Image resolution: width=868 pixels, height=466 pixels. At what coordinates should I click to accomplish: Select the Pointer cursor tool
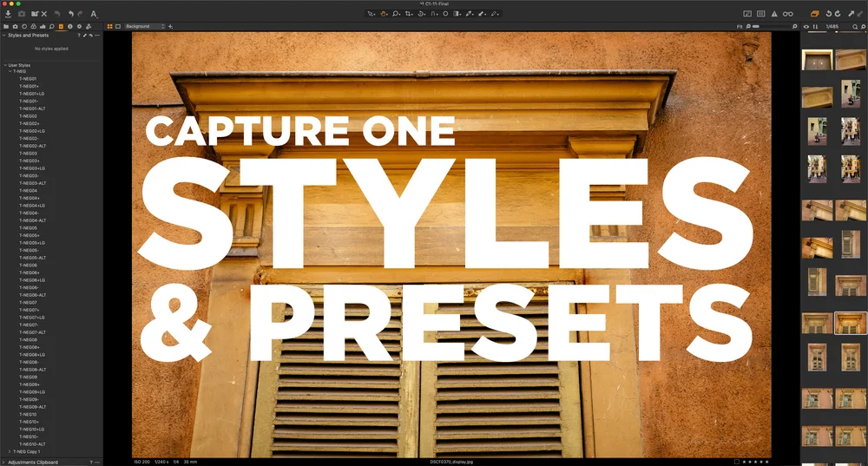coord(371,13)
